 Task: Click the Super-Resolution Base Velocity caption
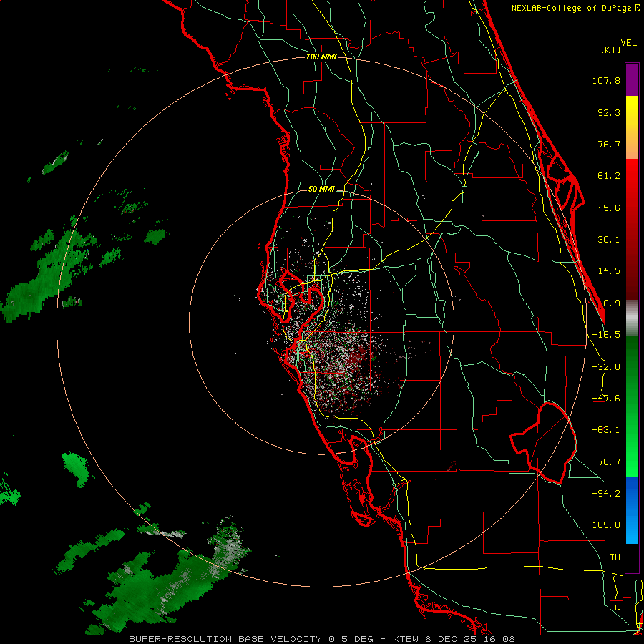[x=321, y=639]
